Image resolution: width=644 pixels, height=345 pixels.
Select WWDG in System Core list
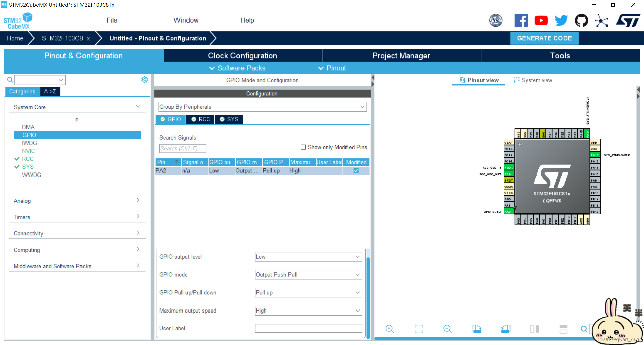point(32,175)
